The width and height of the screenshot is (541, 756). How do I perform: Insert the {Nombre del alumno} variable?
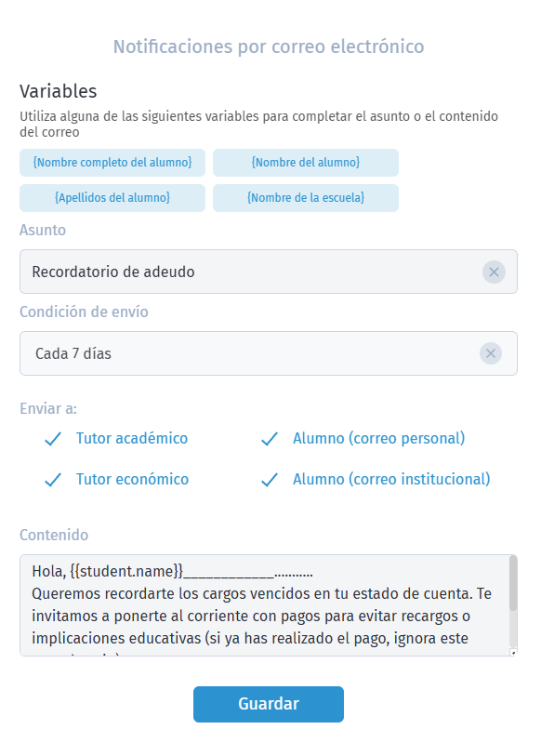[306, 163]
